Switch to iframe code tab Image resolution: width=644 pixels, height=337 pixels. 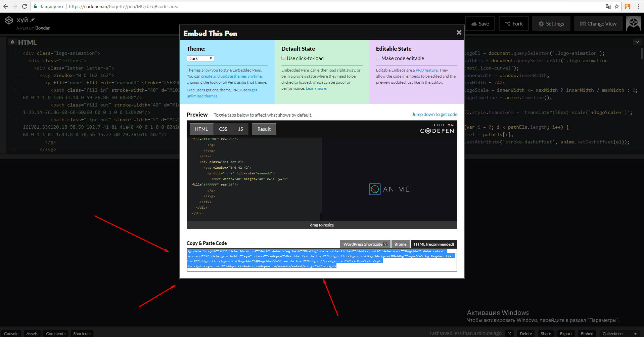(401, 244)
